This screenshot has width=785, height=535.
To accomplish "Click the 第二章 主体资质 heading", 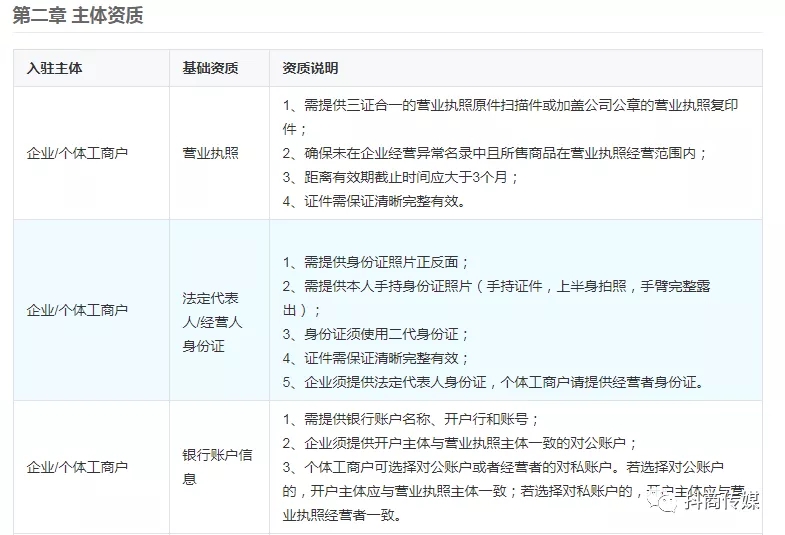I will (x=78, y=17).
